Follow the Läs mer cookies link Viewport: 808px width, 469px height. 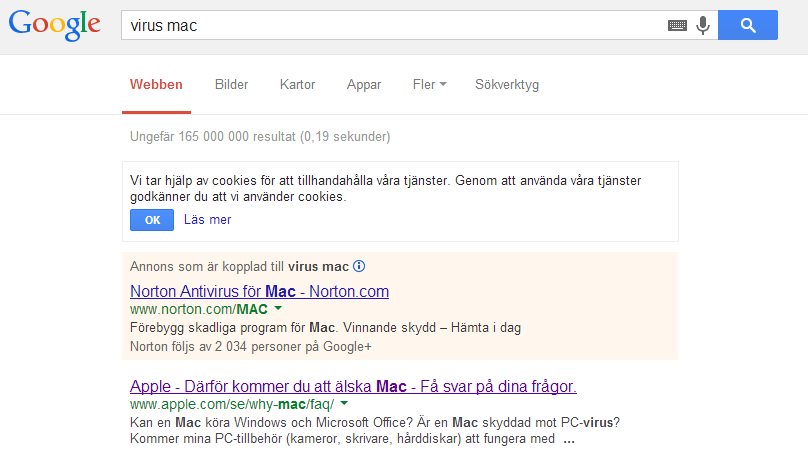(x=208, y=220)
